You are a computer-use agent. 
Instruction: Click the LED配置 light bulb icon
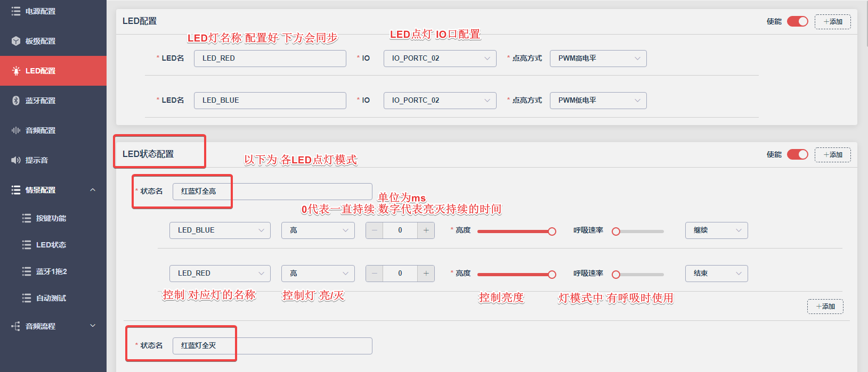coord(16,71)
